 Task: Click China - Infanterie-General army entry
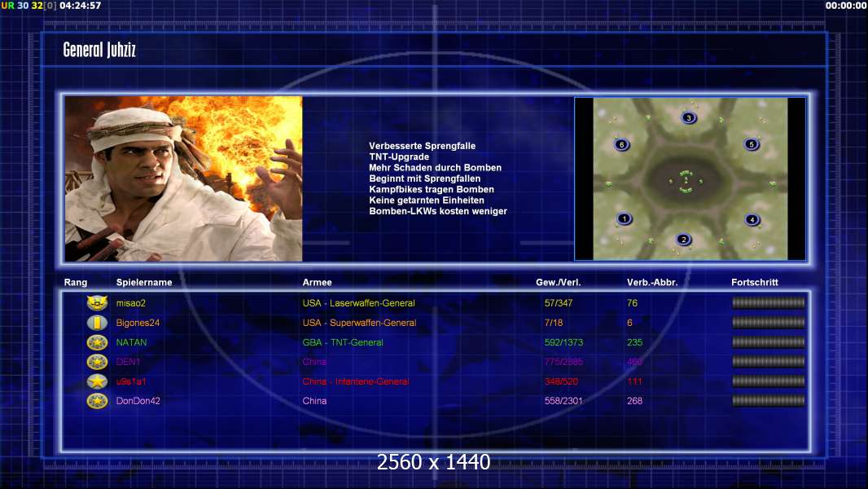[x=356, y=381]
